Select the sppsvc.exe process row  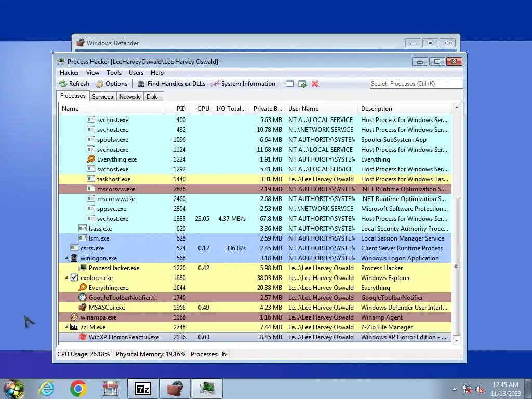pyautogui.click(x=255, y=209)
